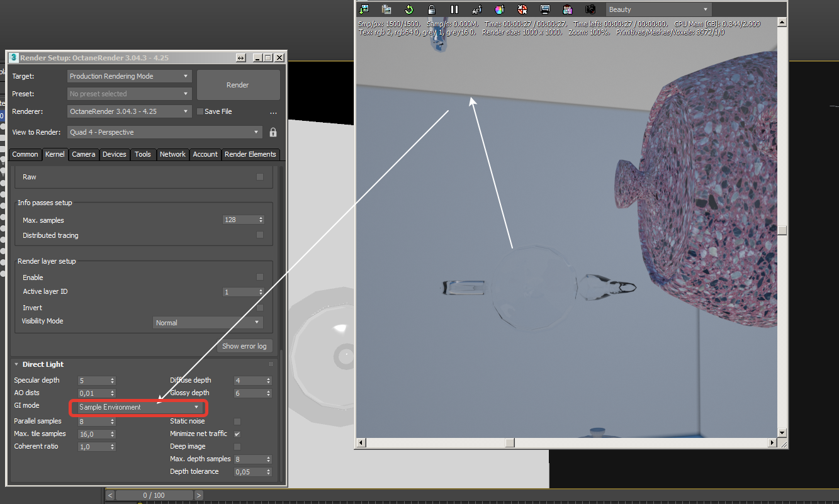
Task: Click the Direct Light rollout grip dots
Action: pos(271,364)
